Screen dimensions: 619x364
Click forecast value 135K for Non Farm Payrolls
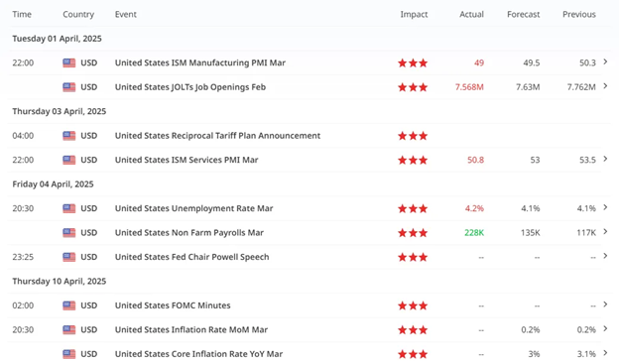point(530,233)
